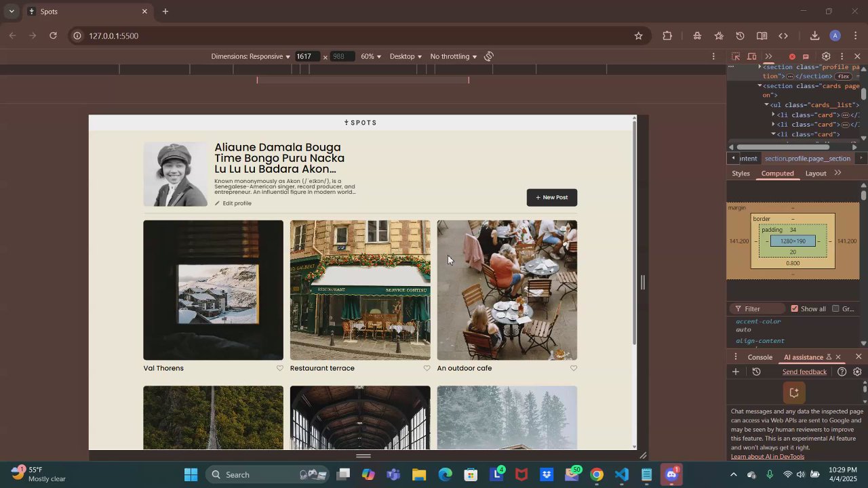Viewport: 868px width, 488px height.
Task: Click the New Post button
Action: pyautogui.click(x=552, y=197)
